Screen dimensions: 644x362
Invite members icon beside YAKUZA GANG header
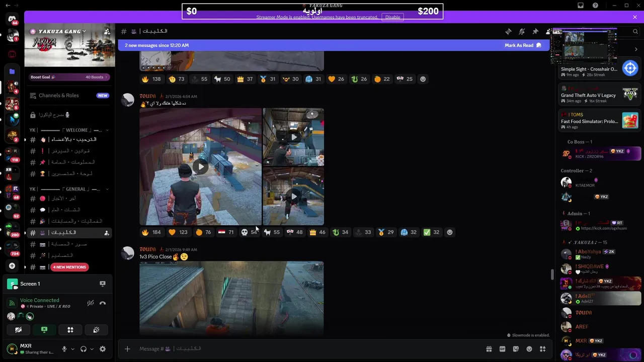coord(107,31)
